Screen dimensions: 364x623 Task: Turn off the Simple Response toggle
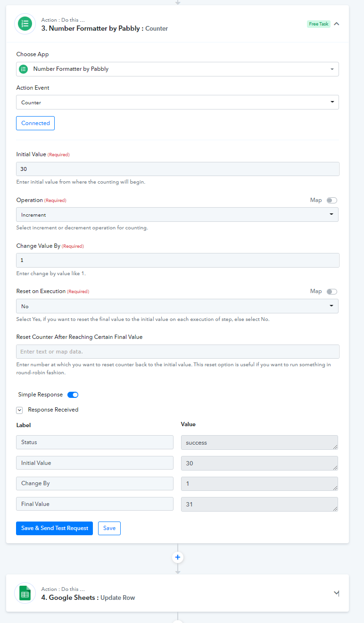click(73, 395)
